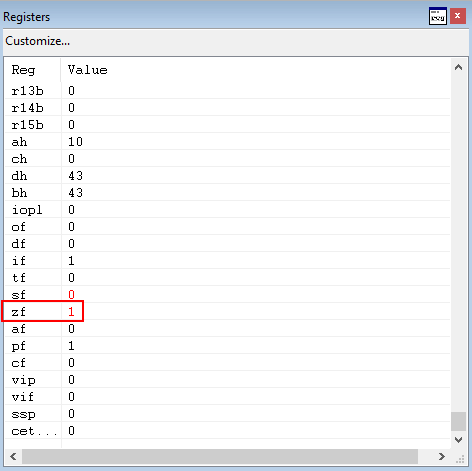
Task: Click the scroll up arrow
Action: tap(458, 68)
